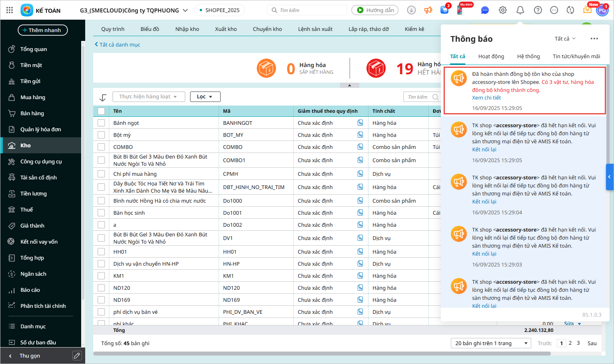Open the blue chat messenger icon
Screen dimensions: 614x364
(485, 10)
